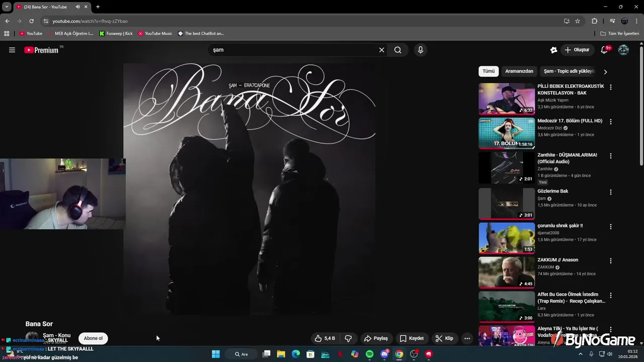Reload the YouTube page
Viewport: 644px width, 362px height.
(31, 21)
